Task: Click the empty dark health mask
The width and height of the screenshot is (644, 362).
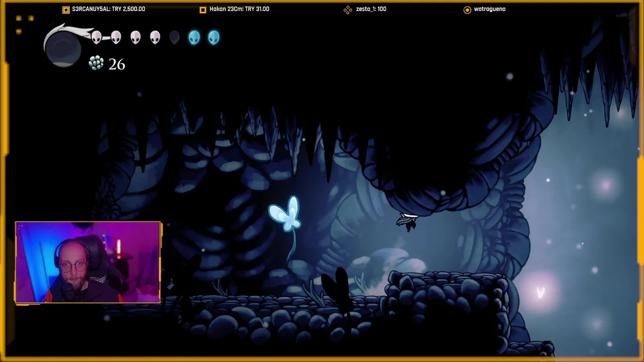Action: click(174, 38)
